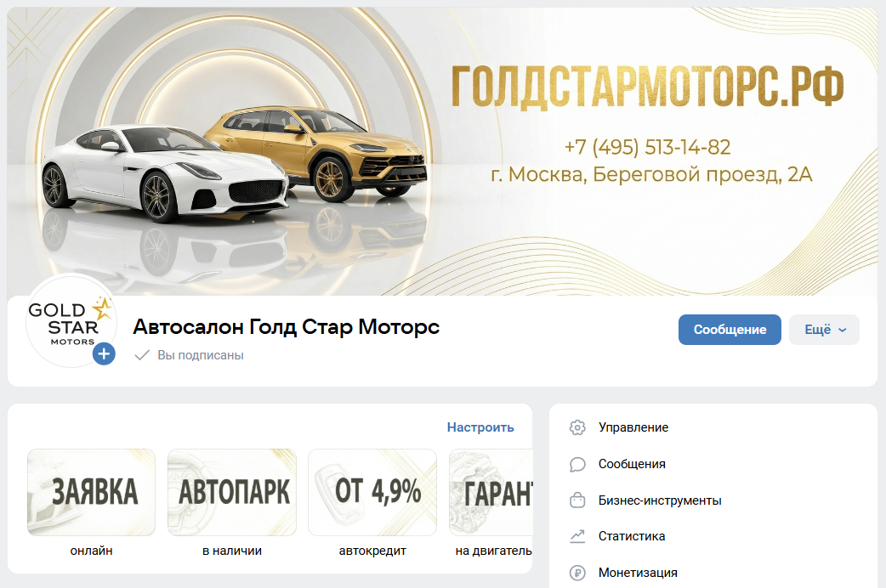Image resolution: width=886 pixels, height=588 pixels.
Task: Click the Монетизация ruble icon
Action: point(576,573)
